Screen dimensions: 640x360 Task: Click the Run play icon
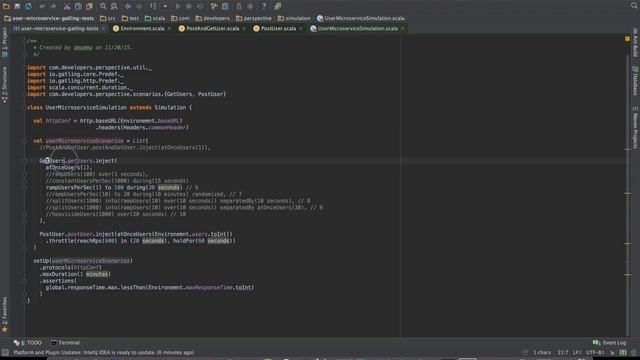pyautogui.click(x=178, y=6)
